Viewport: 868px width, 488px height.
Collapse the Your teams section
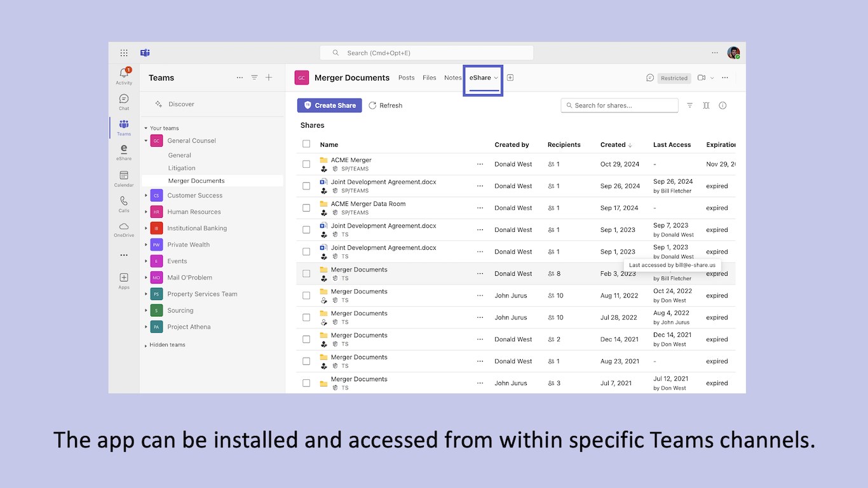pos(146,128)
